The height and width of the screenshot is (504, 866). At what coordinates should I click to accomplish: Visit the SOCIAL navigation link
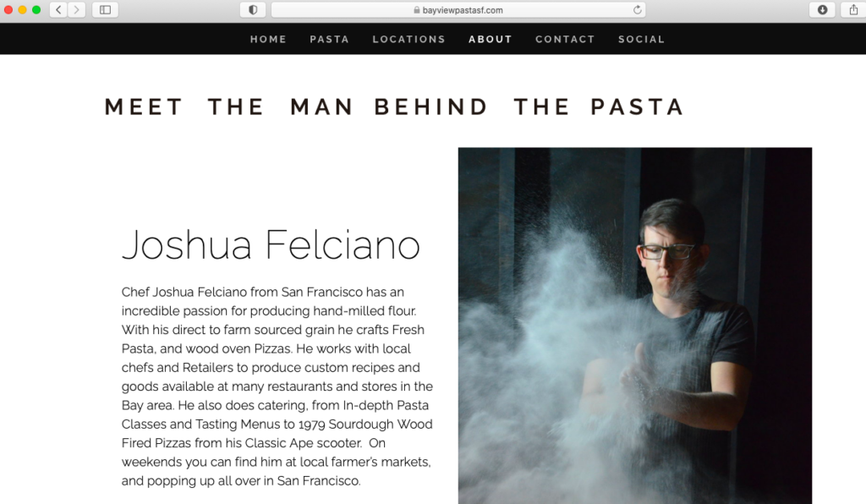(641, 39)
